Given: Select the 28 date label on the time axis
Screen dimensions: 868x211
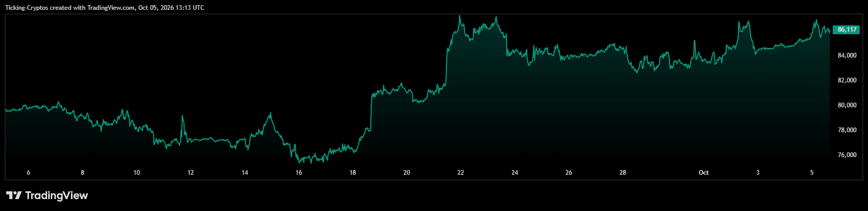Looking at the screenshot, I should click(x=623, y=173).
